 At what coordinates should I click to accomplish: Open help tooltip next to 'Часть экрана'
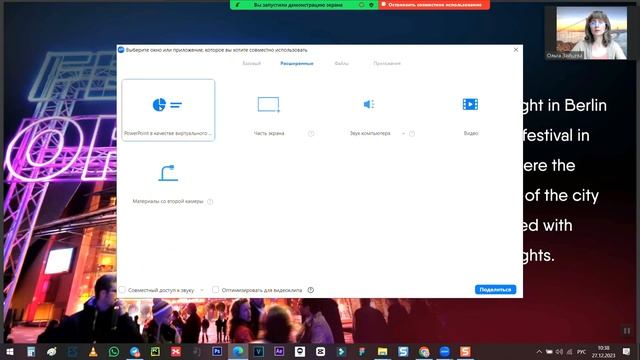click(x=311, y=133)
